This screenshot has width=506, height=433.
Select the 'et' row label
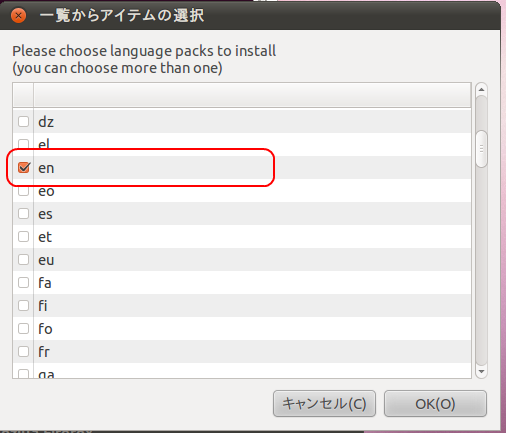click(x=45, y=237)
